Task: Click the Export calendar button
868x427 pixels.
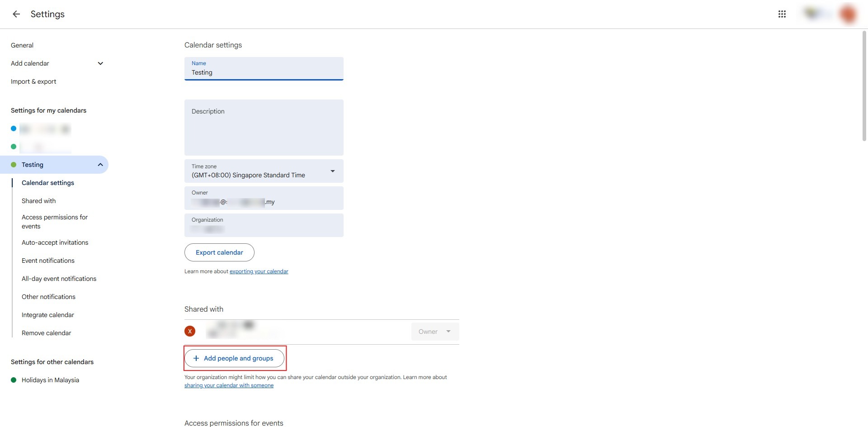Action: [219, 252]
